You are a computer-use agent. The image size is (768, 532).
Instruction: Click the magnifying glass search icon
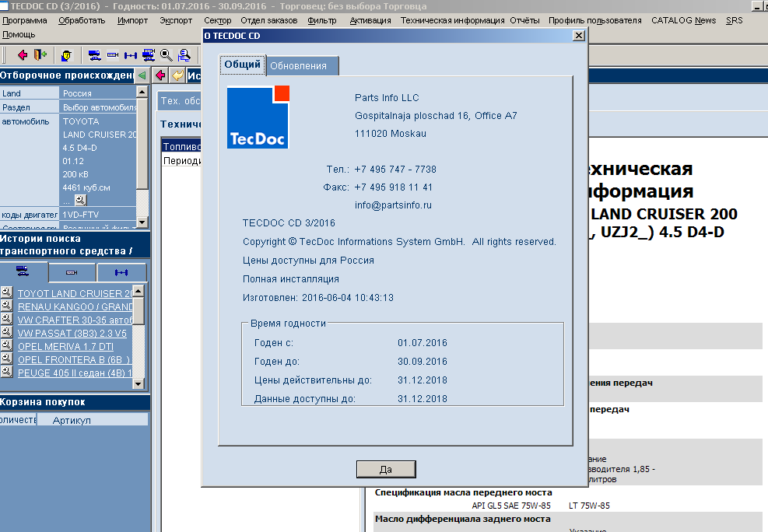coord(167,54)
